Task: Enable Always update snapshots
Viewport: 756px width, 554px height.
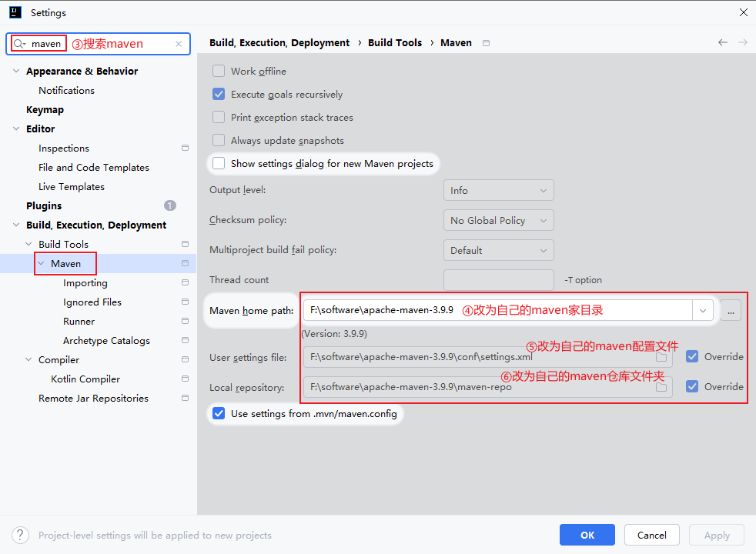Action: (219, 141)
